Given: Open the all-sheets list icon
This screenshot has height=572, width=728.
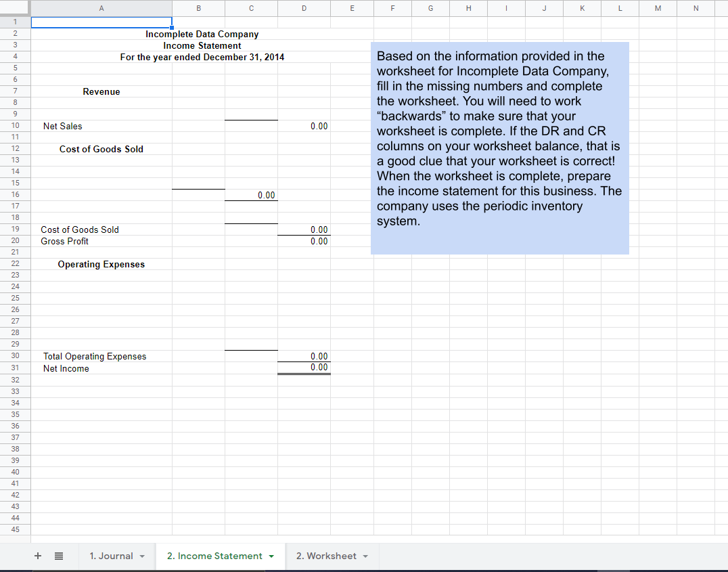Looking at the screenshot, I should tap(58, 556).
